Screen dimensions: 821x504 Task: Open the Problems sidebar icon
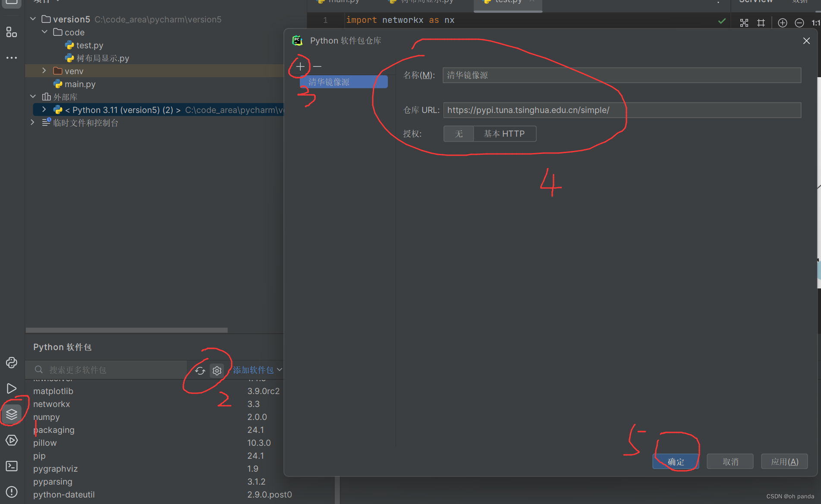pos(12,492)
